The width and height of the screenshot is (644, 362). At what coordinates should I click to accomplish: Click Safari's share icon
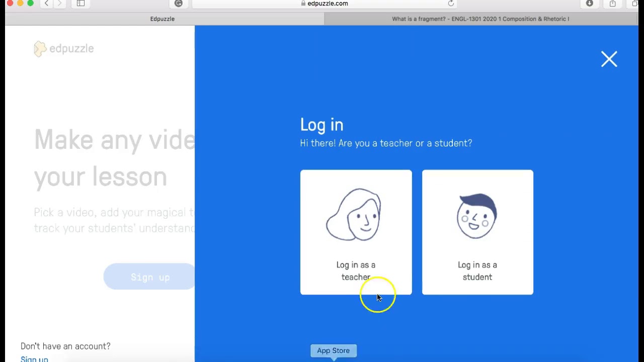612,4
